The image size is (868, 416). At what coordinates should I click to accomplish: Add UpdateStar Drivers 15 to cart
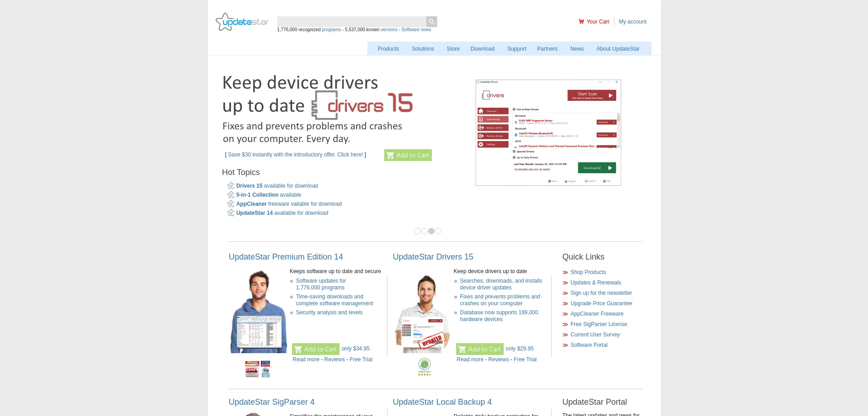point(480,349)
